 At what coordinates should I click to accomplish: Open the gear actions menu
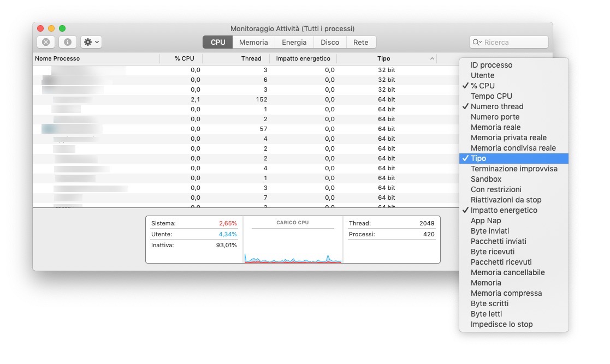point(91,42)
